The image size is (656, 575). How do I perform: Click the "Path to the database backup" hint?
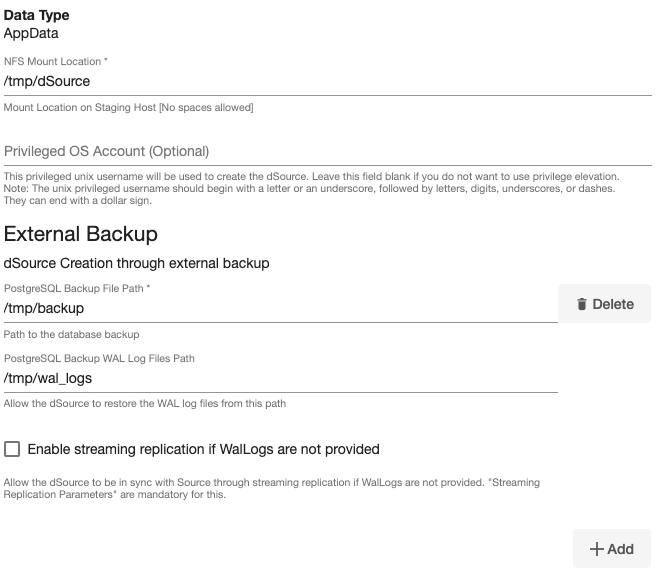click(x=72, y=334)
